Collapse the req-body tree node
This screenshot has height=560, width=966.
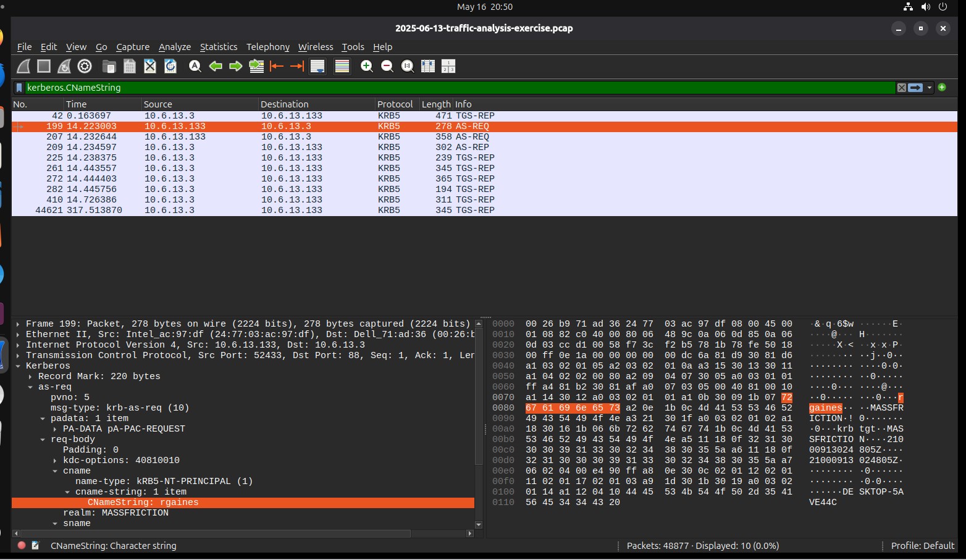[43, 440]
